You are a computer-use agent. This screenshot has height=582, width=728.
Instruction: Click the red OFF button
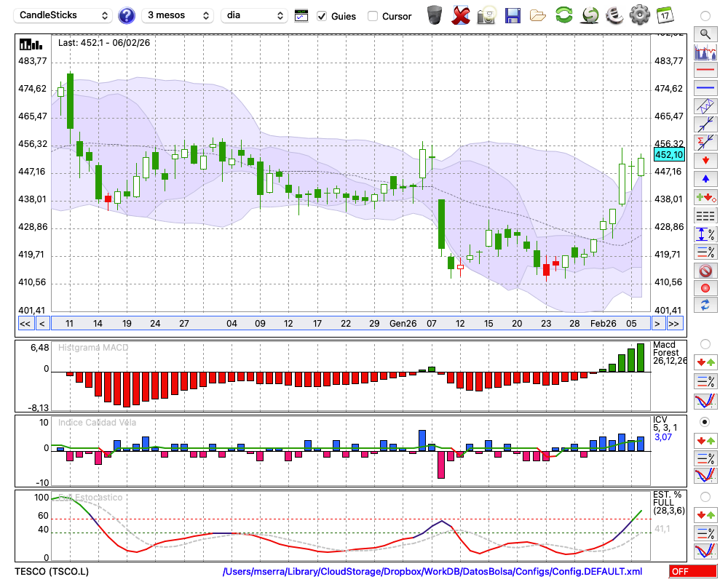click(x=692, y=572)
